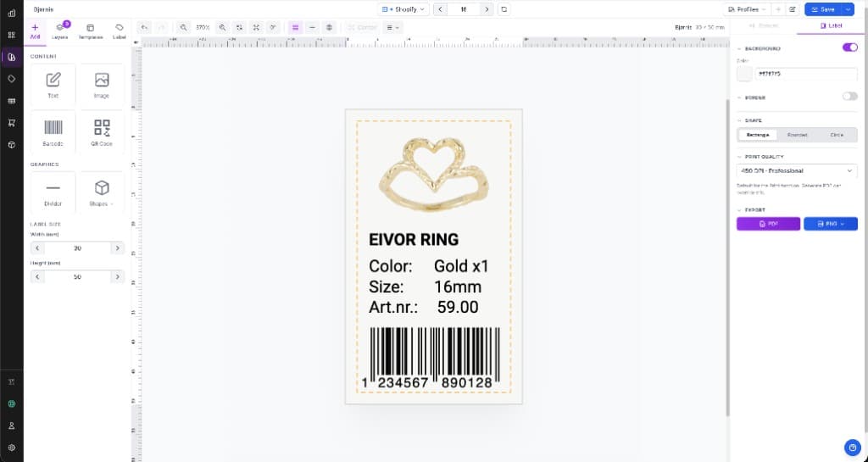868x462 pixels.
Task: Open the grid dashboard sidebar icon
Action: tap(12, 35)
